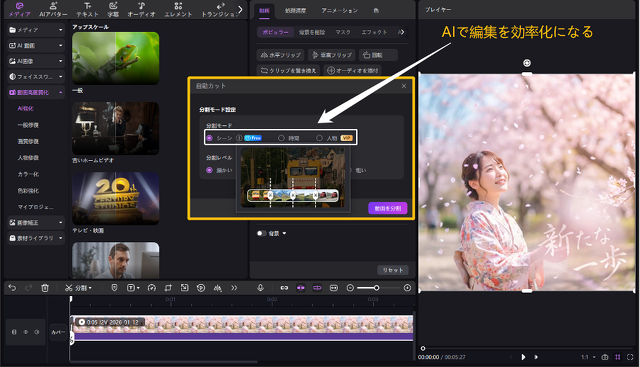This screenshot has width=640, height=367.
Task: Click the timeline zoom out minus icon
Action: 350,288
